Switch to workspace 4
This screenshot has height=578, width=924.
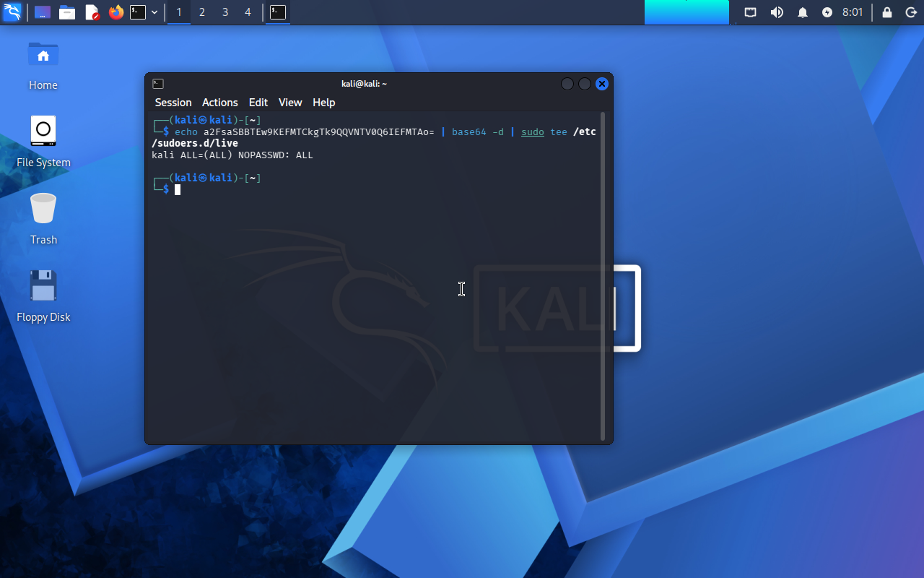pos(248,12)
